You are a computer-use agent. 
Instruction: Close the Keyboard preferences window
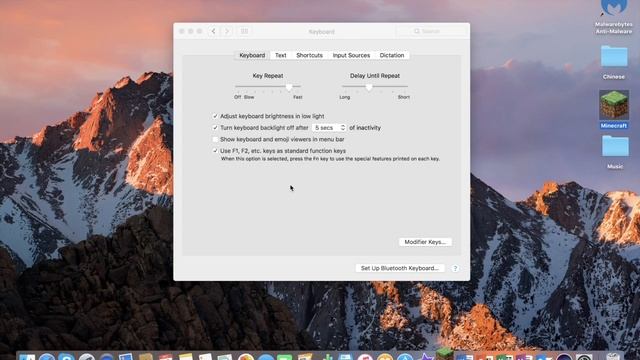click(x=182, y=31)
